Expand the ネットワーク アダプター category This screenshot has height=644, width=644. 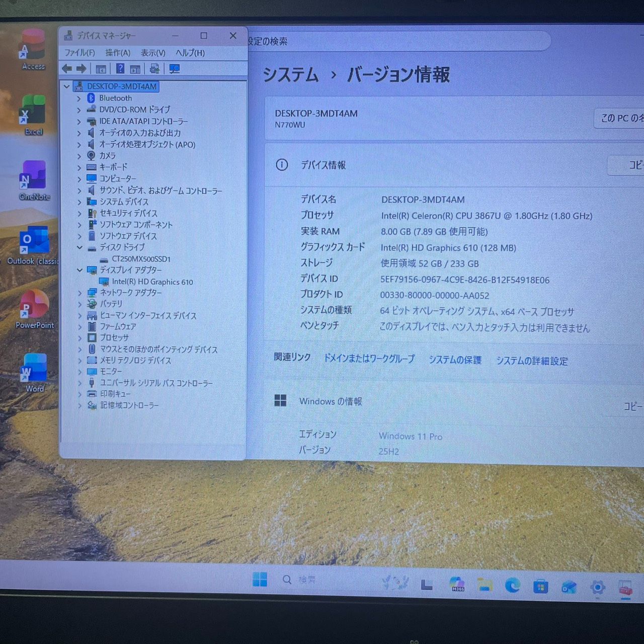point(79,293)
